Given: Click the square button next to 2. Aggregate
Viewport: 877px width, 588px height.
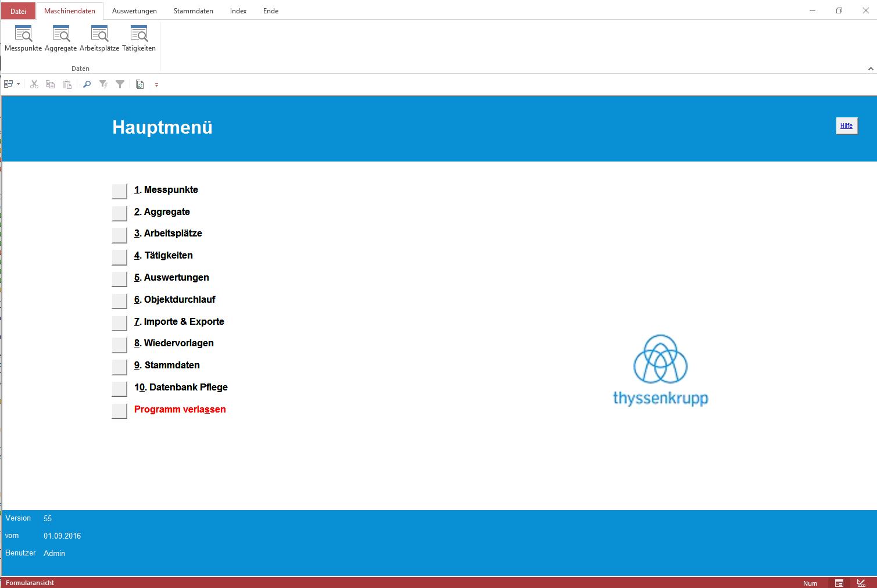Looking at the screenshot, I should pos(119,213).
